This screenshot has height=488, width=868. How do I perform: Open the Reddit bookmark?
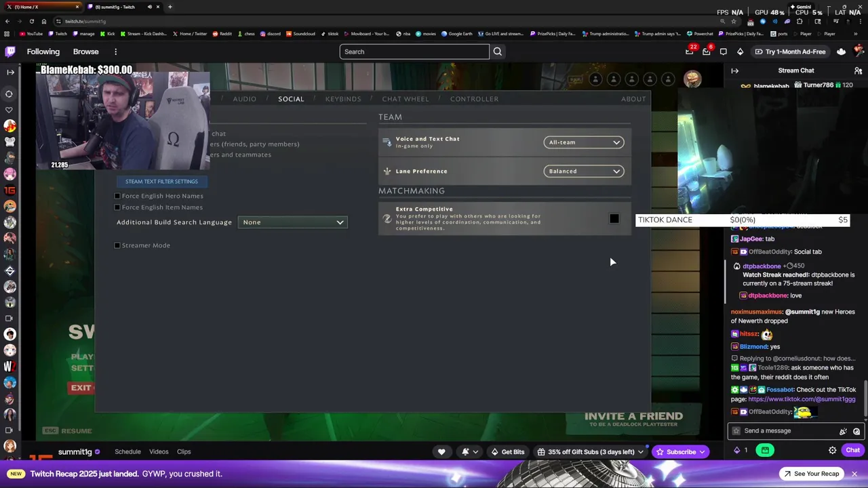[x=222, y=33]
